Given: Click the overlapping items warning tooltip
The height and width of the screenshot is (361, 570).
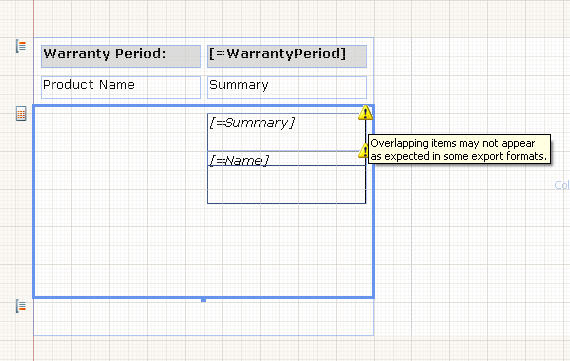Looking at the screenshot, I should (x=459, y=149).
